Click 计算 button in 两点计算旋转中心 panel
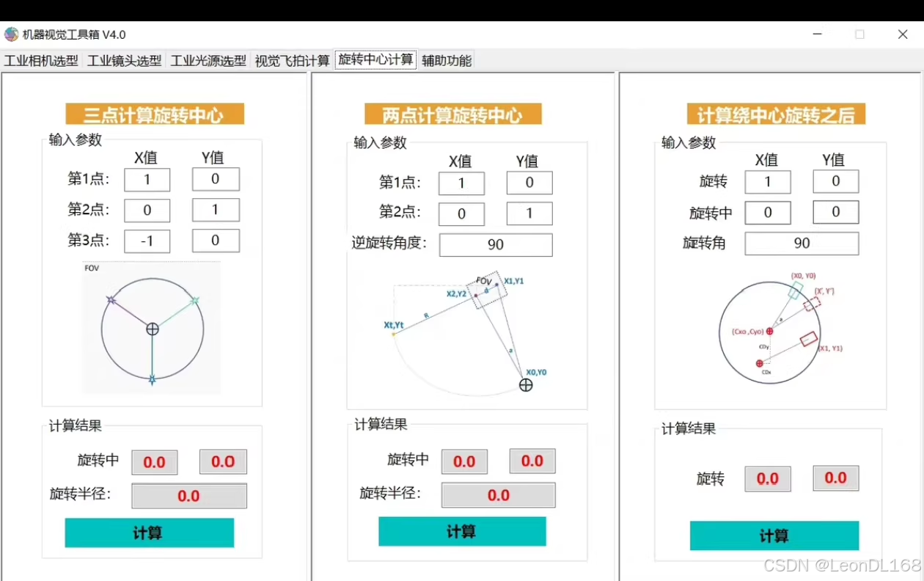The image size is (924, 581). click(461, 531)
